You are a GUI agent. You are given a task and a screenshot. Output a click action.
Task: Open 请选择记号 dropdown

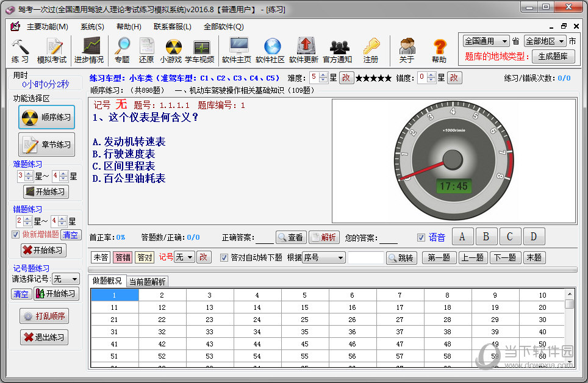pyautogui.click(x=66, y=279)
